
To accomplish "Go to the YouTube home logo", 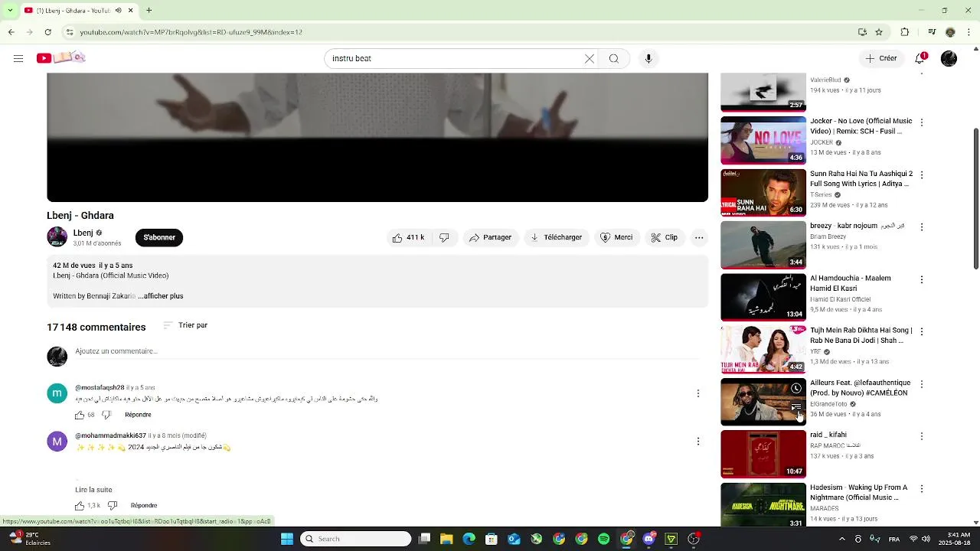I will 60,58.
